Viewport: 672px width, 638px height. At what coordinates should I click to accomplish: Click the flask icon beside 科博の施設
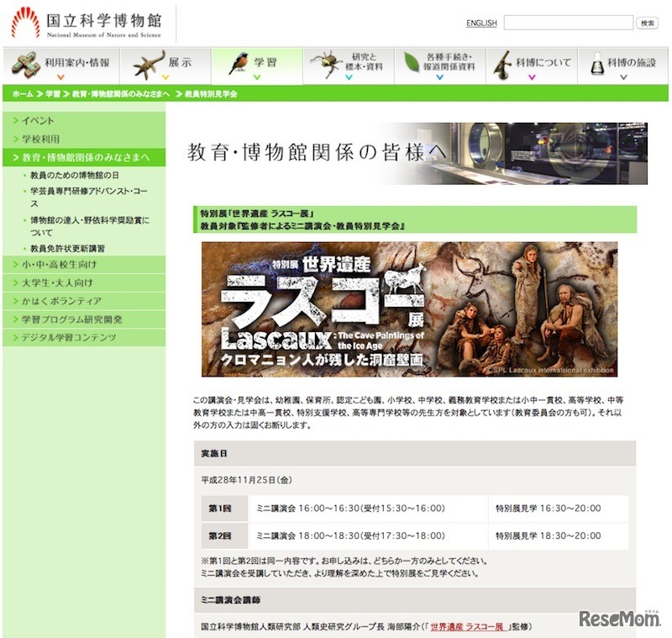(597, 63)
